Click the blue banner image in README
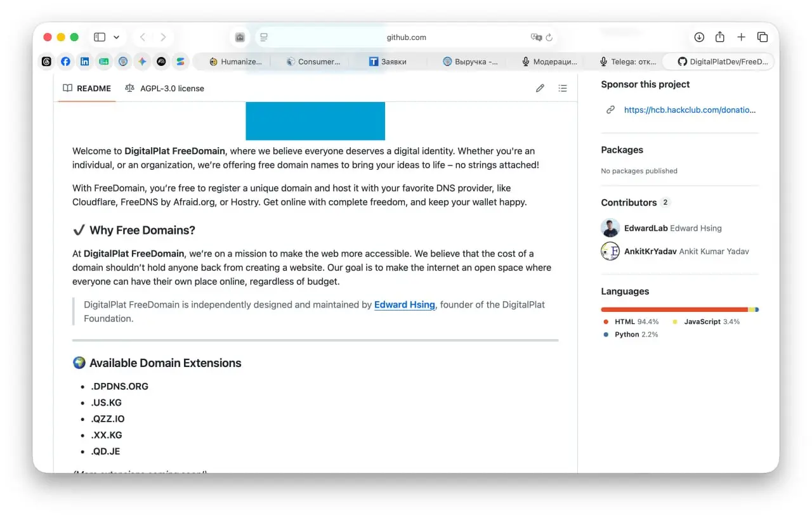 [x=315, y=120]
